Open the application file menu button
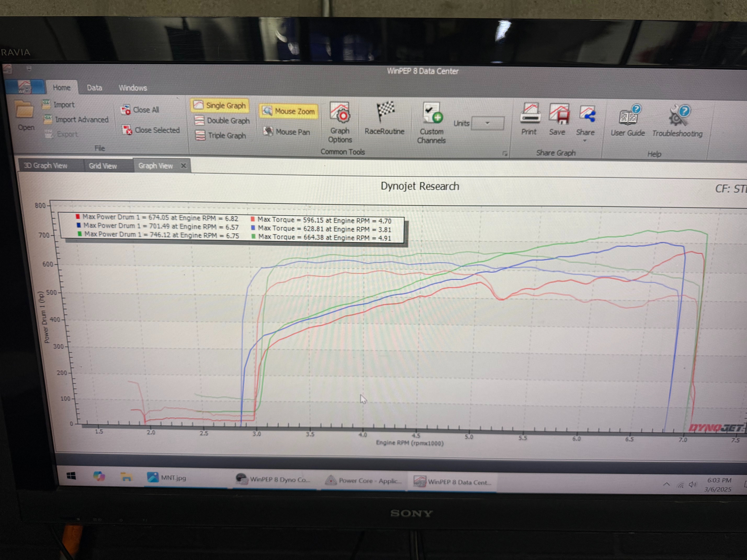 pyautogui.click(x=25, y=87)
